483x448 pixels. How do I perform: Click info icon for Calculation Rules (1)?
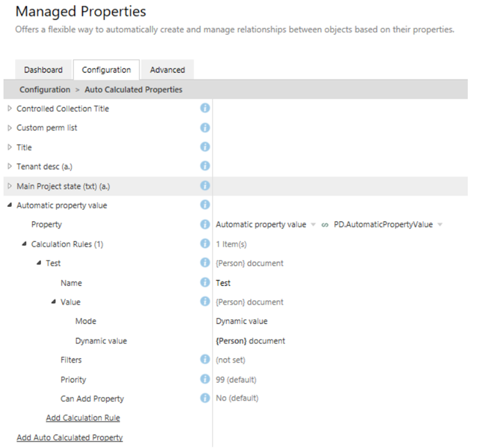coord(205,244)
